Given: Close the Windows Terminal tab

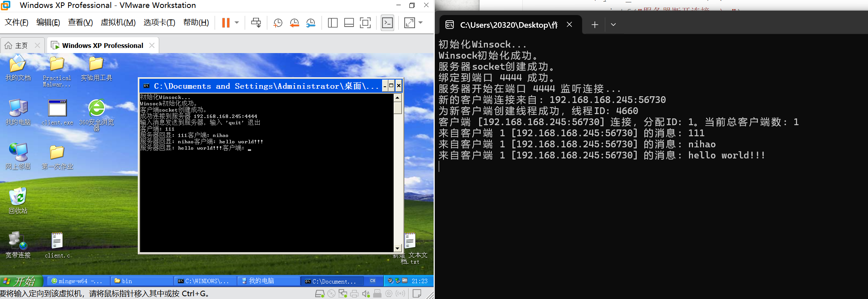Looking at the screenshot, I should (x=569, y=25).
